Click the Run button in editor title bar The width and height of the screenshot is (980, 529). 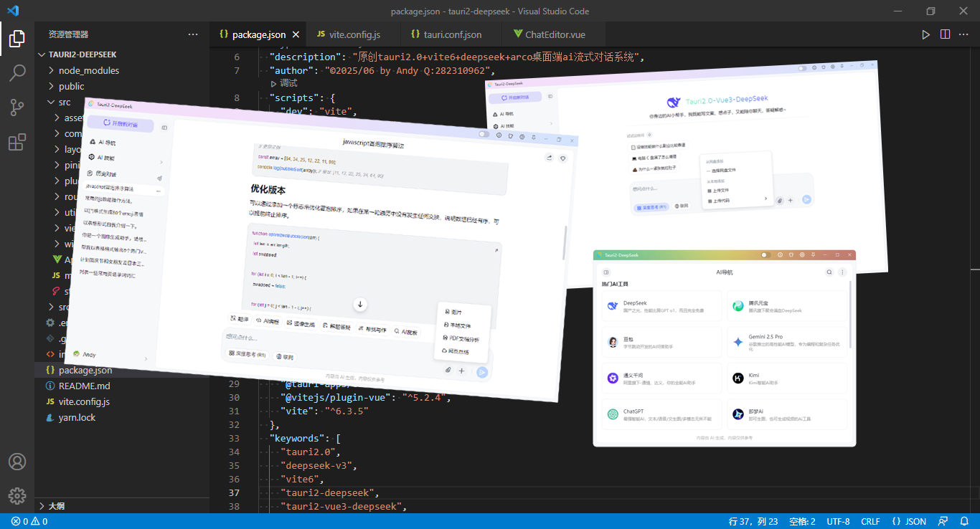click(x=925, y=34)
